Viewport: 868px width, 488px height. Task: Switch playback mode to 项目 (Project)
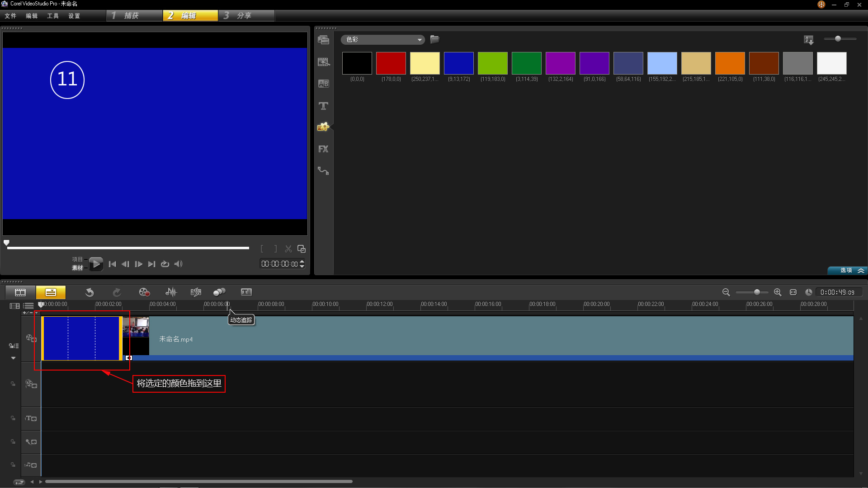tap(77, 259)
